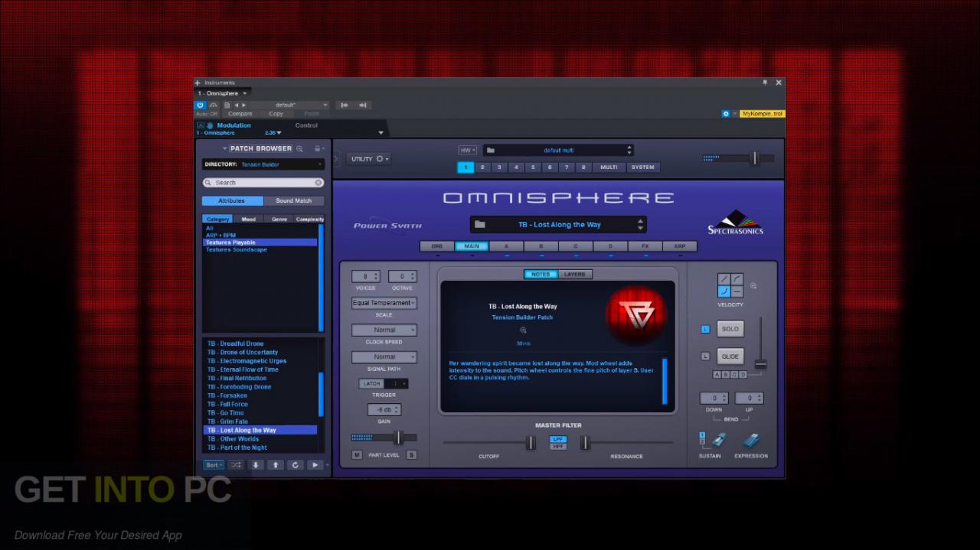
Task: Click the shuffle patches icon
Action: coord(236,465)
